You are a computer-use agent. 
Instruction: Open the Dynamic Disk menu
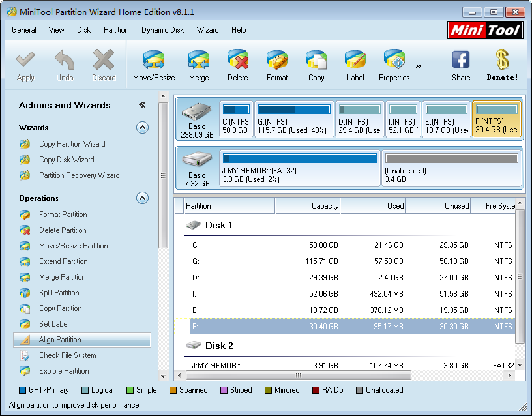162,30
